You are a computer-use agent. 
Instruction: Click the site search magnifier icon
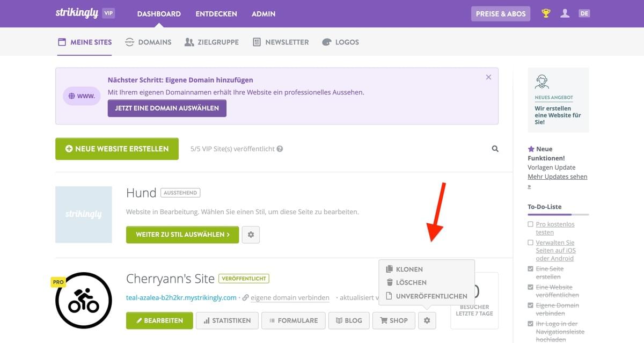[495, 149]
